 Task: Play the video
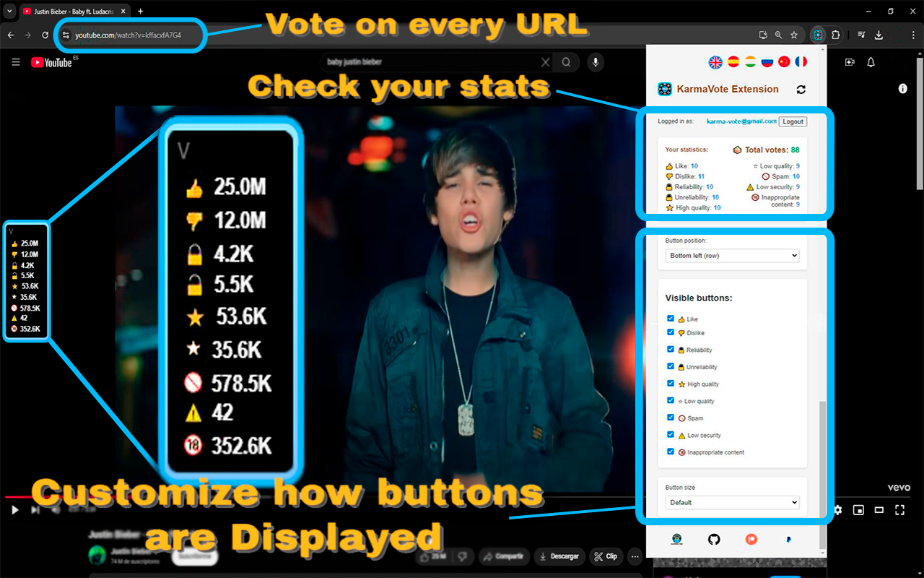14,510
